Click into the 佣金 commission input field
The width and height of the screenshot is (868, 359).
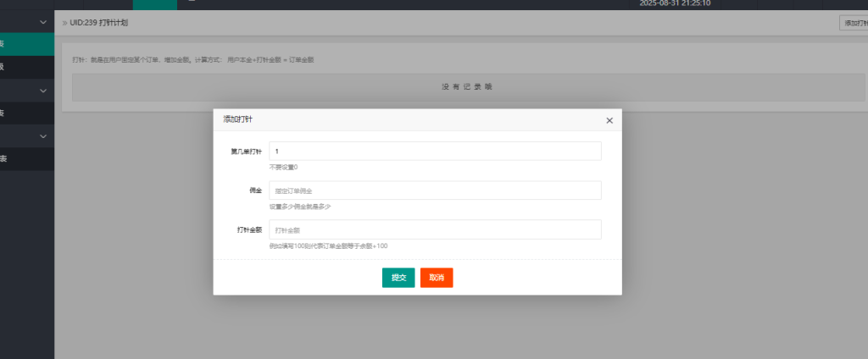(435, 191)
